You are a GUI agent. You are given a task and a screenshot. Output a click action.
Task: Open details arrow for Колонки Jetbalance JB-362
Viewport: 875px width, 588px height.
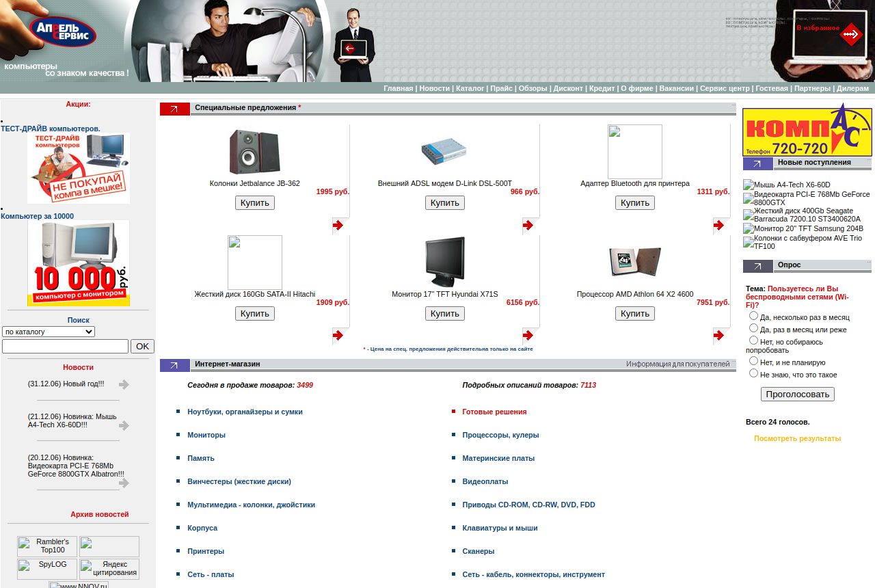point(338,224)
